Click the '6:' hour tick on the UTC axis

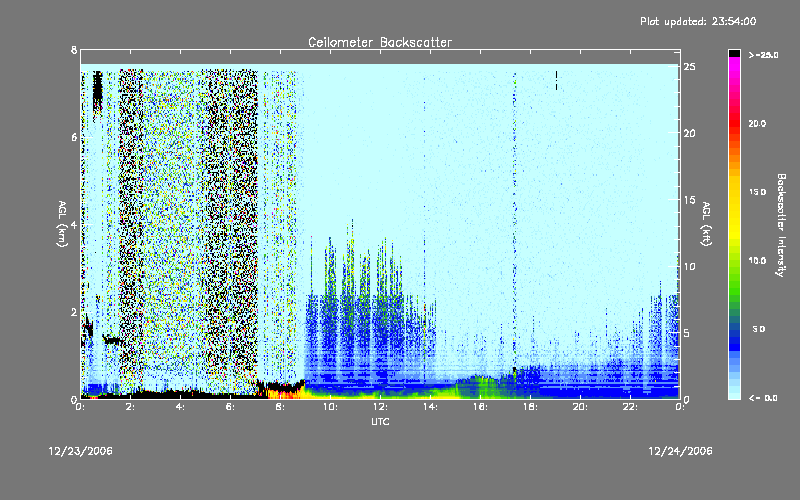pyautogui.click(x=231, y=407)
